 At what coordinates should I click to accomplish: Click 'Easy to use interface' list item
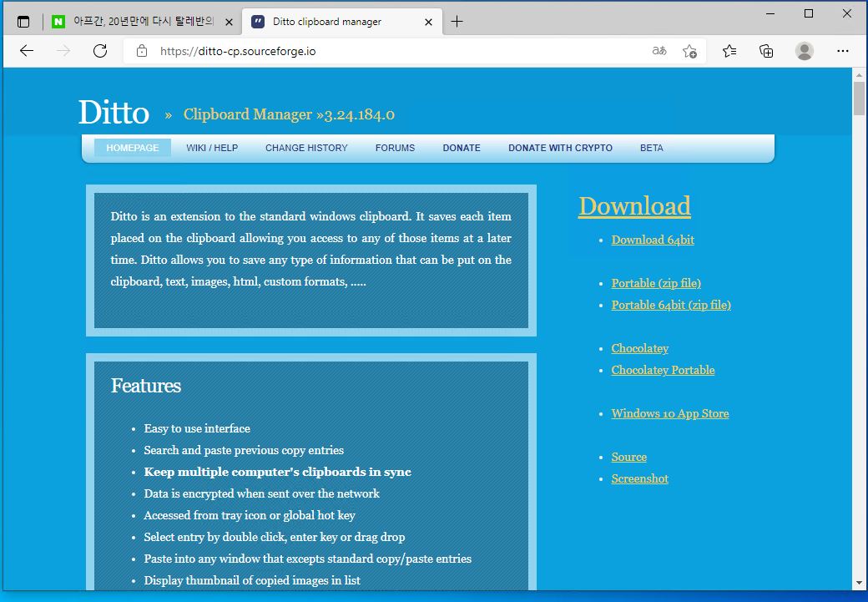196,428
